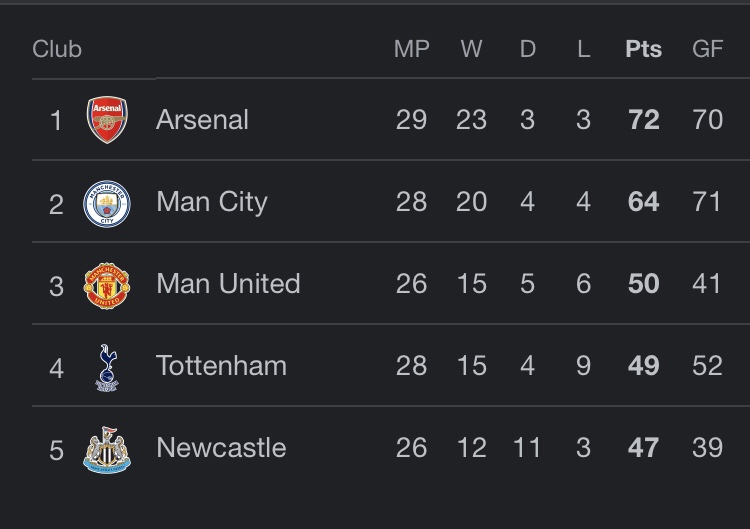Screen dimensions: 750x529
Task: Click the MP column header
Action: [411, 49]
